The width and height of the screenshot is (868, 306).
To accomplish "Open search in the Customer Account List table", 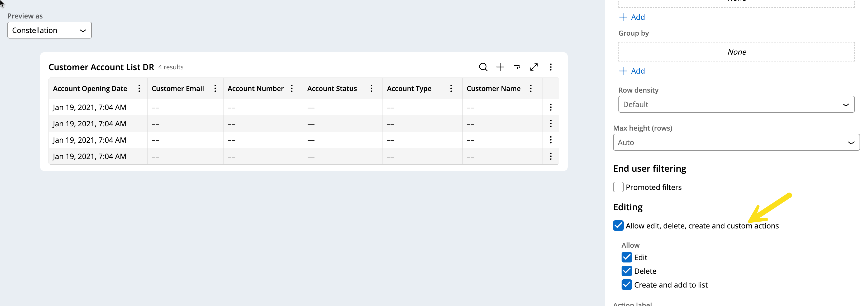I will tap(483, 67).
